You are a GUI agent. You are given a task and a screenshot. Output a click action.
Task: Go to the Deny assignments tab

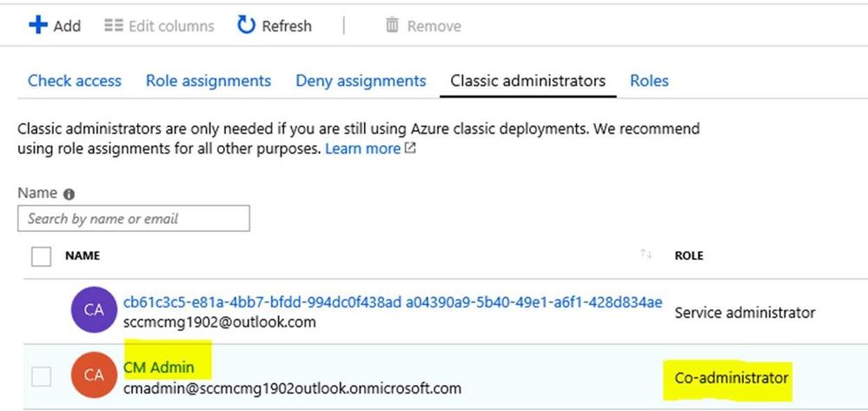coord(361,81)
